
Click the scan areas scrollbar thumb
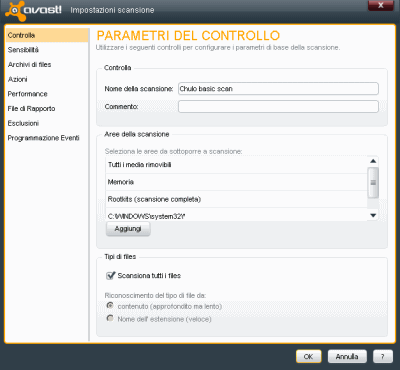click(x=373, y=182)
